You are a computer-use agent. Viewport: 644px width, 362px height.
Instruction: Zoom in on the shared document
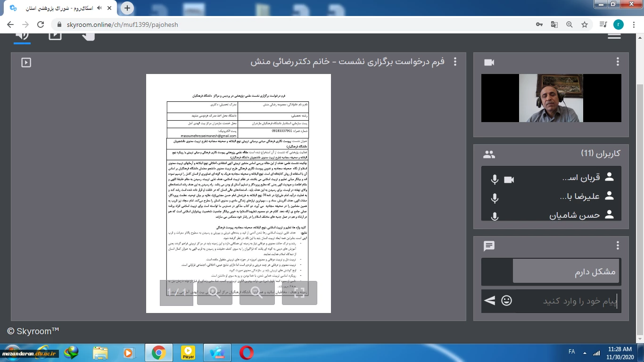coord(215,293)
